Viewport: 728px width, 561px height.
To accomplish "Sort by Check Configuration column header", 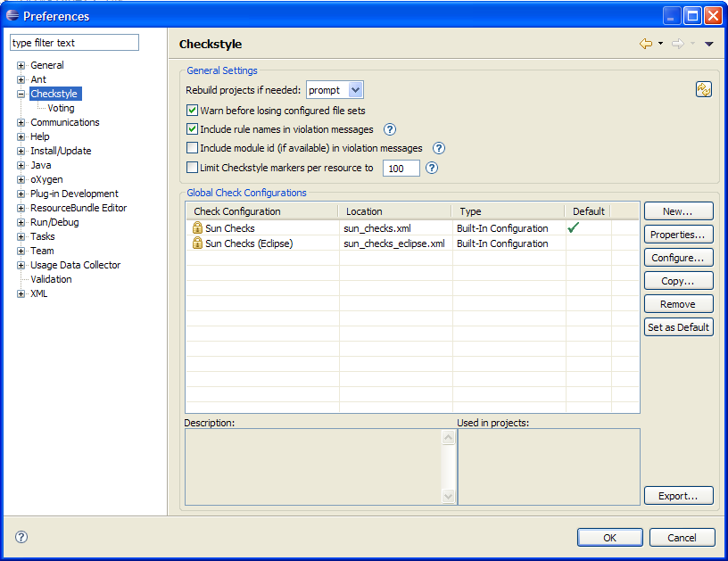I will (x=262, y=211).
